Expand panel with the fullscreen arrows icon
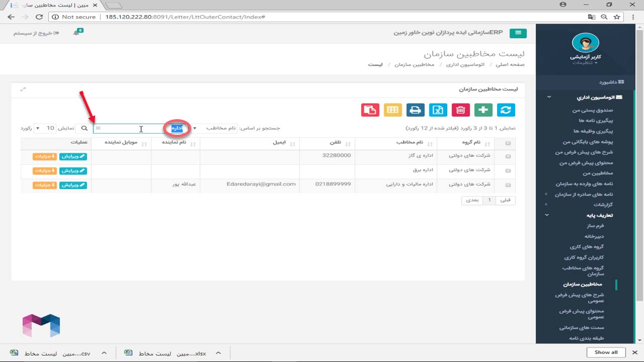The width and height of the screenshot is (644, 362). [x=23, y=89]
